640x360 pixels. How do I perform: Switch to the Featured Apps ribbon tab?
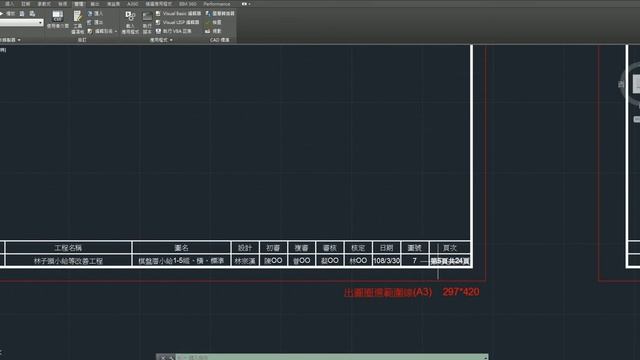pyautogui.click(x=159, y=4)
